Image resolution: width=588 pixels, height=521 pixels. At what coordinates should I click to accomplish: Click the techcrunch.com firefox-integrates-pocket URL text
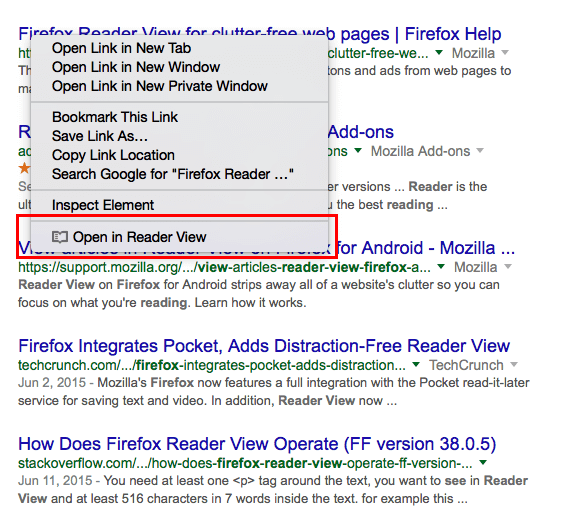click(x=212, y=365)
